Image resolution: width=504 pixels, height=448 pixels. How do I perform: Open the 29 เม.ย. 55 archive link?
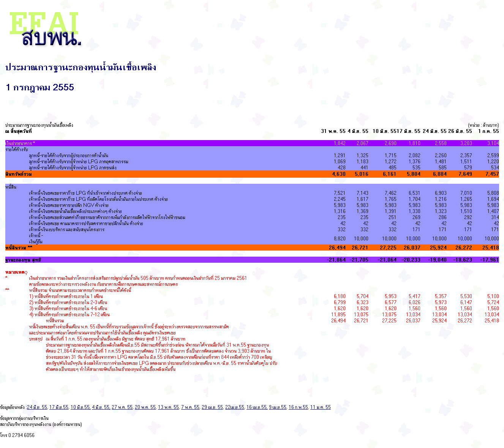(212, 407)
